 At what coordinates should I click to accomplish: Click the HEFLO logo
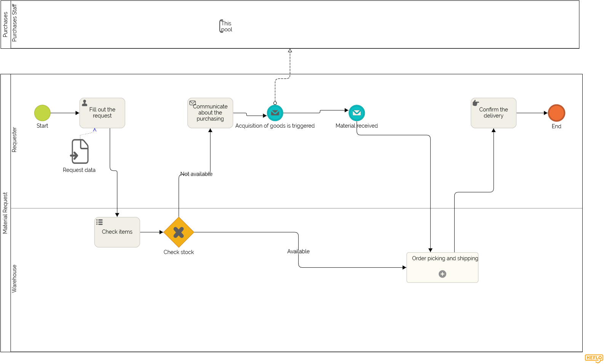(x=594, y=358)
